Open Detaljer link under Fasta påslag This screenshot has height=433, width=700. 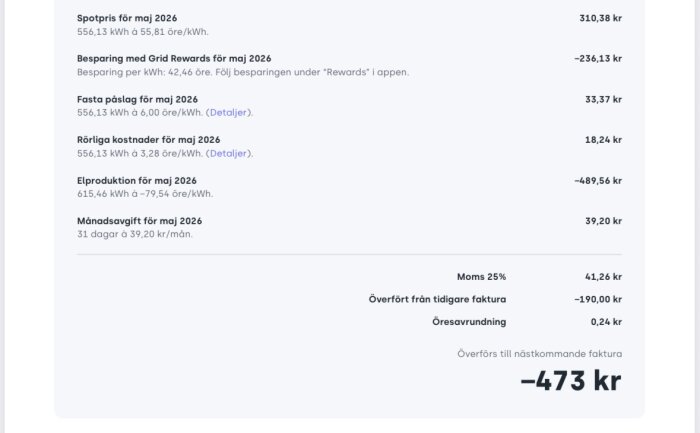(228, 112)
